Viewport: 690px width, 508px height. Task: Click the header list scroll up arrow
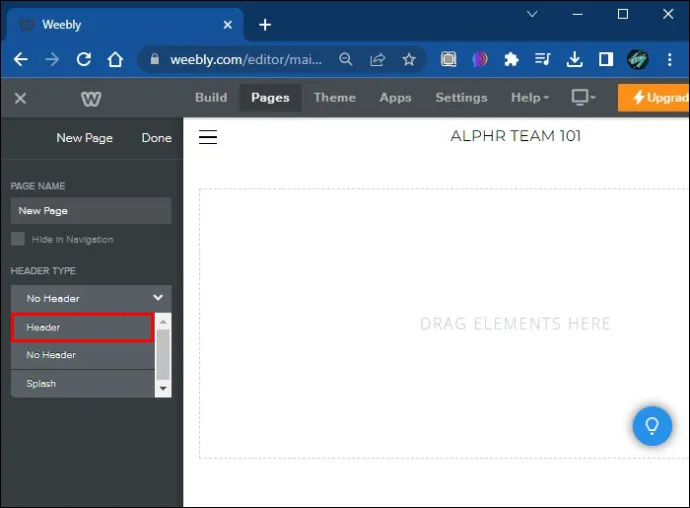pos(163,322)
